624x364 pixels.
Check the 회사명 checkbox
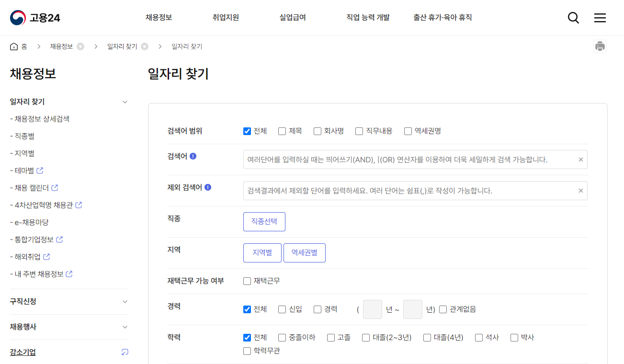click(x=318, y=131)
